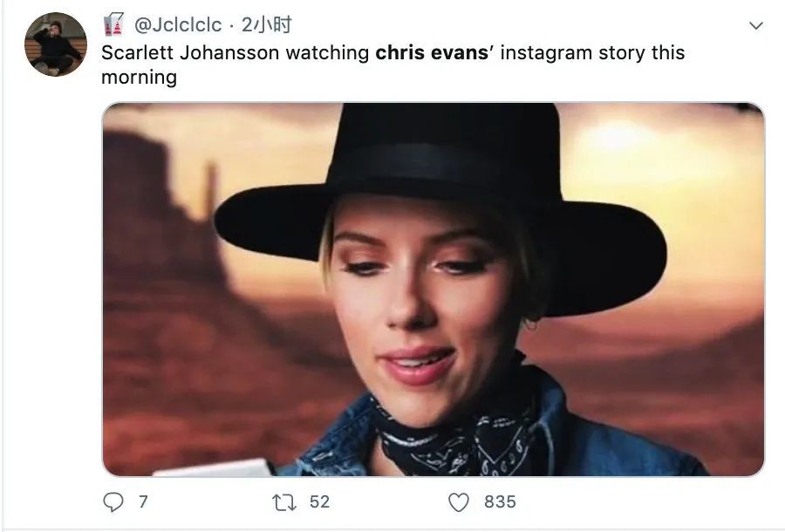The height and width of the screenshot is (532, 785).
Task: Open the @Jclclclc profile link
Action: pos(178,25)
